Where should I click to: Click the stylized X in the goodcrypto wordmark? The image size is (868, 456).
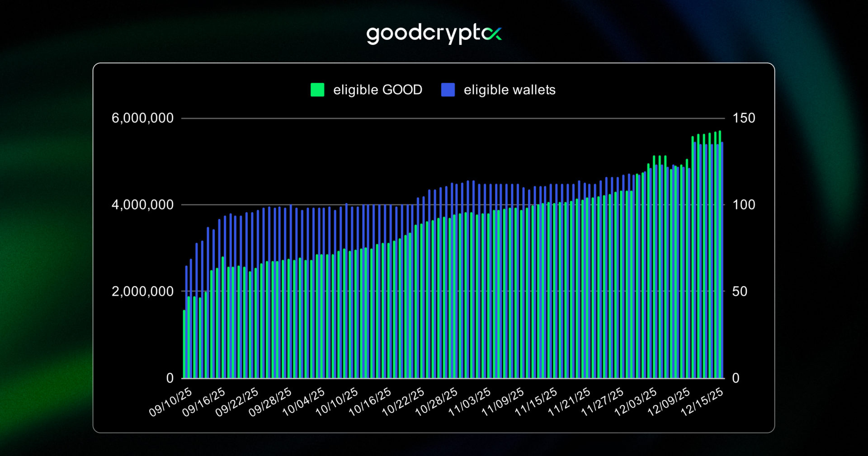[x=494, y=33]
